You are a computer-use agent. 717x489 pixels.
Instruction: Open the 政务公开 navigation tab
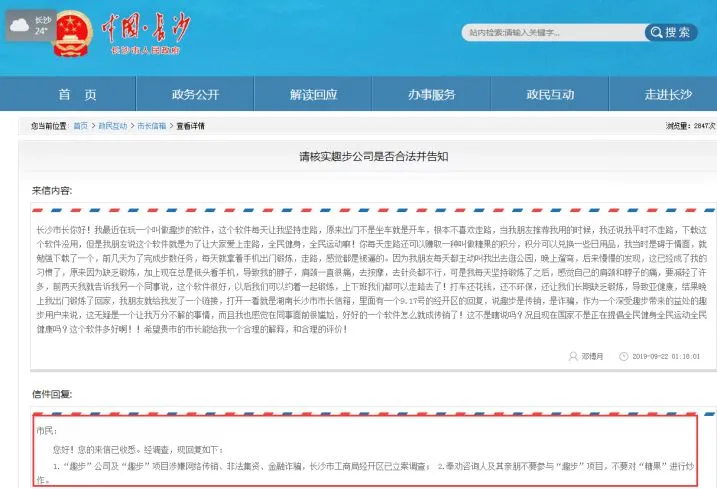[x=195, y=94]
